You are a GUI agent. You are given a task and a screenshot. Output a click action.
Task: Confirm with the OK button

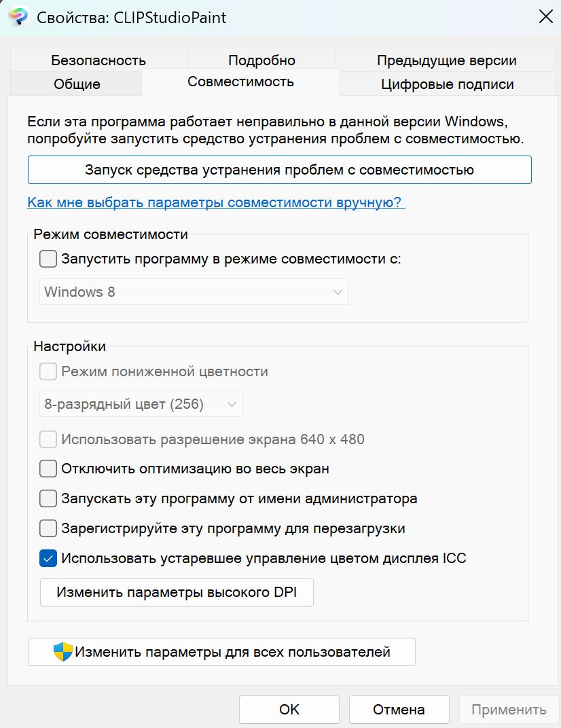[289, 710]
